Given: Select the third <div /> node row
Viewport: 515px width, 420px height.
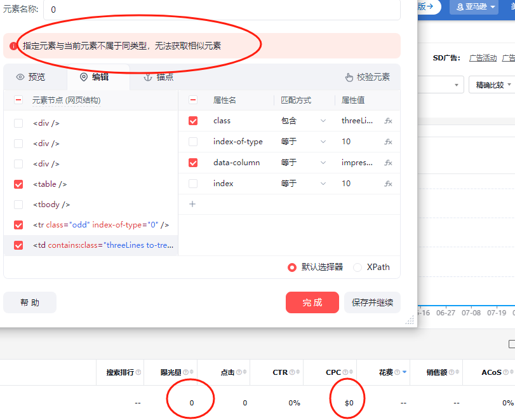Looking at the screenshot, I should (91, 164).
